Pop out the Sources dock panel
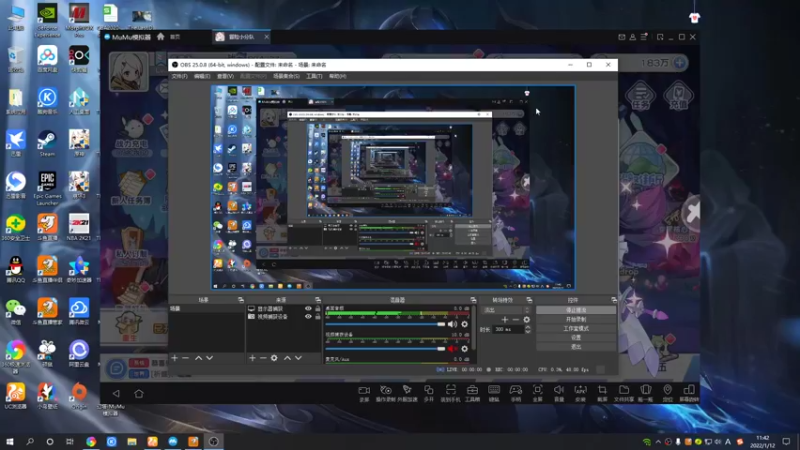The height and width of the screenshot is (450, 800). coord(318,300)
